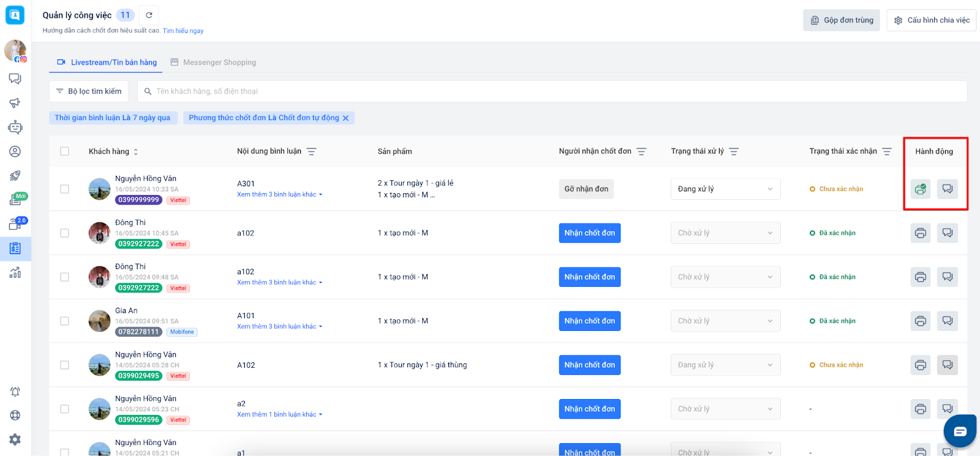Click the refresh icon beside task count
This screenshot has width=980, height=456.
pyautogui.click(x=149, y=15)
